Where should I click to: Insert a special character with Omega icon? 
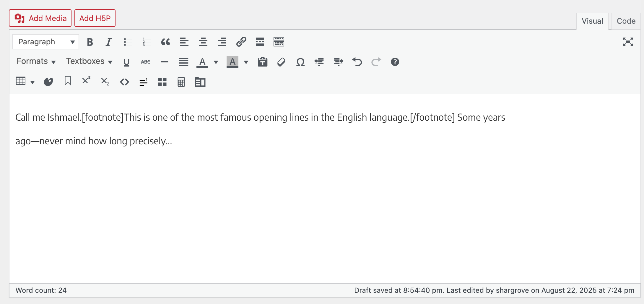click(300, 62)
